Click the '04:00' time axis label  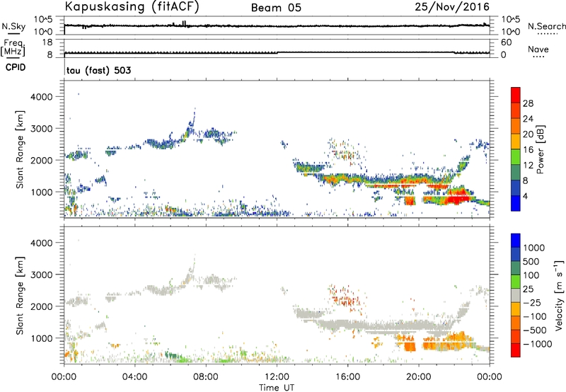click(135, 377)
